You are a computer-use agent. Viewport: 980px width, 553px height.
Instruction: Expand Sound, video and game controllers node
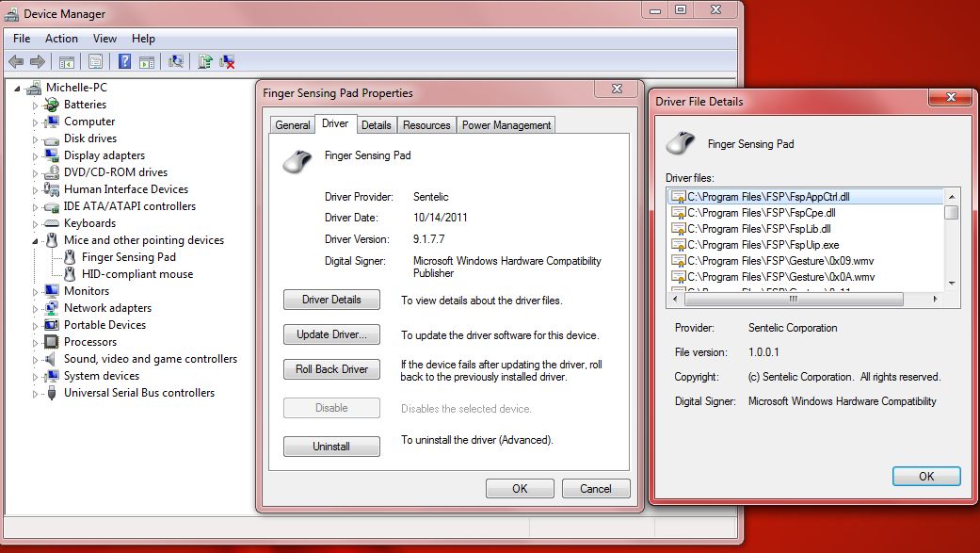[x=35, y=360]
